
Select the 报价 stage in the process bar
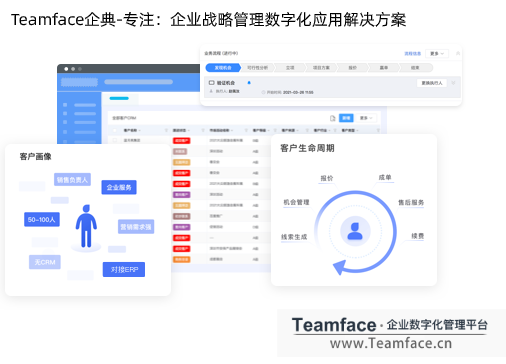352,68
